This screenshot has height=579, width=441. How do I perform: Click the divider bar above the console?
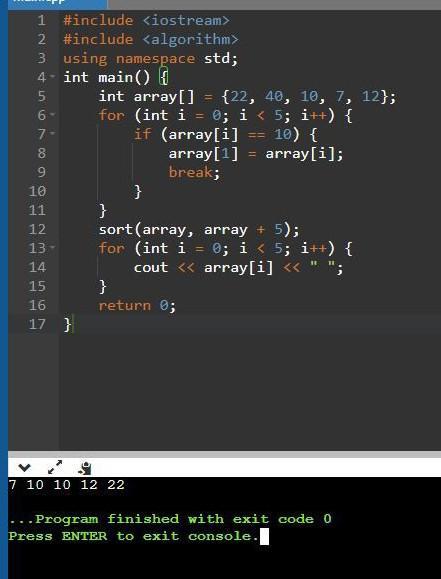pyautogui.click(x=225, y=454)
